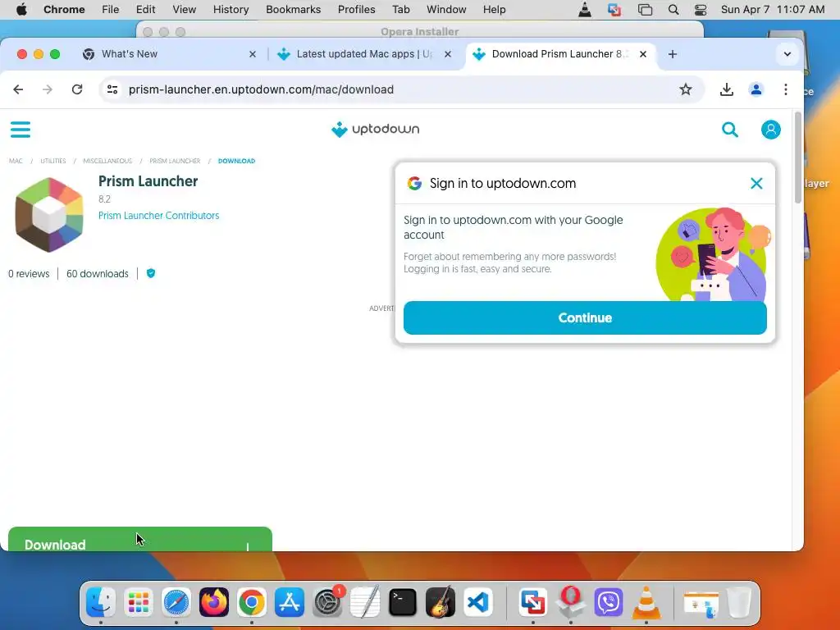This screenshot has width=840, height=630.
Task: Open the Profiles menu
Action: pos(356,10)
